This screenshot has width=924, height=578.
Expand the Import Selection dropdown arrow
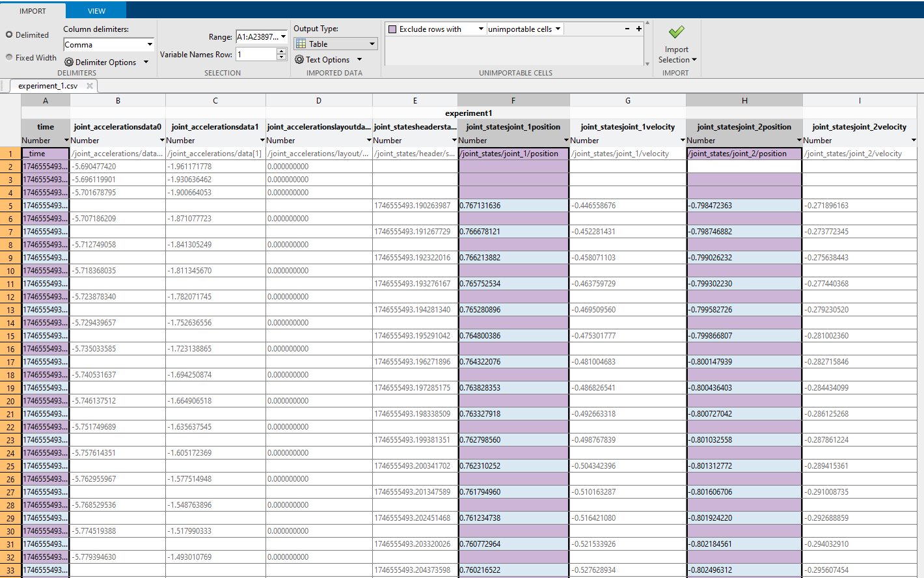click(694, 60)
